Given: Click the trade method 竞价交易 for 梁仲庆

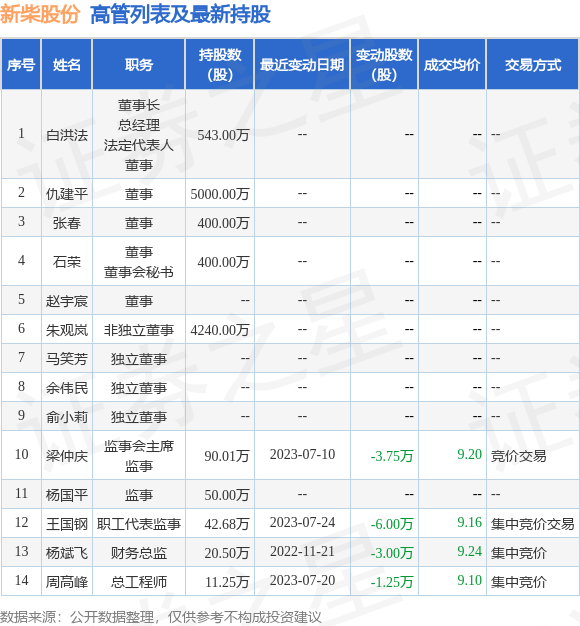Looking at the screenshot, I should 519,456.
